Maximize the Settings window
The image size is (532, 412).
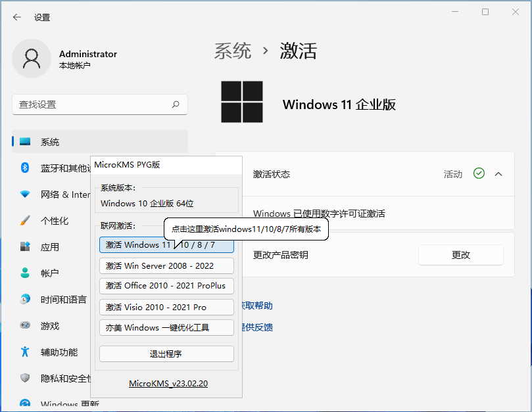point(485,12)
